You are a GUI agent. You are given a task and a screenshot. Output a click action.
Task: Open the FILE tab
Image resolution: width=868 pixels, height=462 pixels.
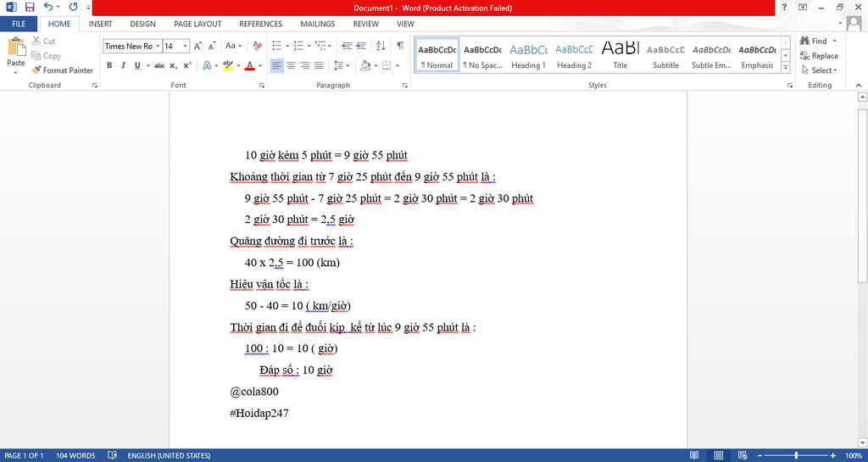point(19,24)
